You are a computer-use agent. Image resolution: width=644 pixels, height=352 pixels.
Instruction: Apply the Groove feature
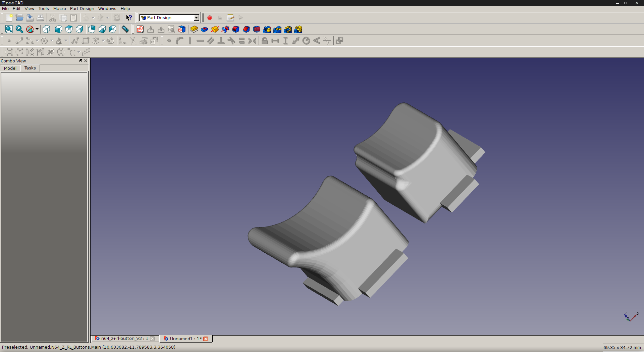(225, 30)
